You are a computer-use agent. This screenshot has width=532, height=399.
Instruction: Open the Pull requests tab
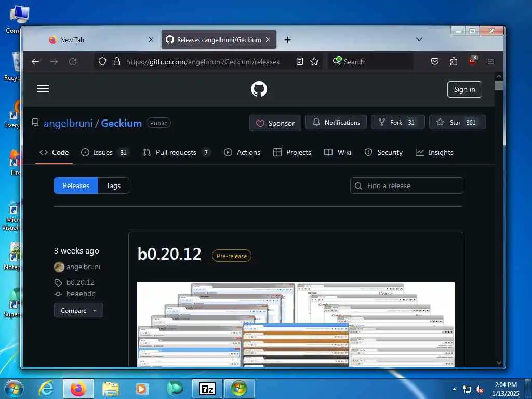coord(177,152)
